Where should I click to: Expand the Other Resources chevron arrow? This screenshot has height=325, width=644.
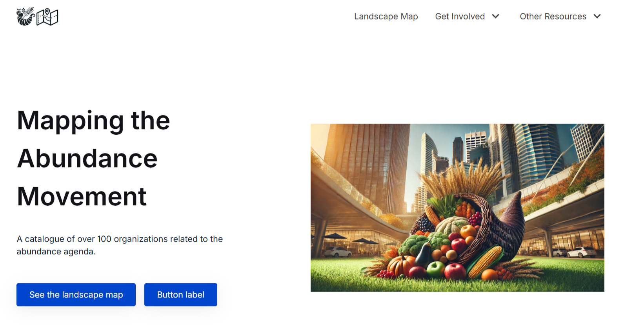(x=597, y=16)
